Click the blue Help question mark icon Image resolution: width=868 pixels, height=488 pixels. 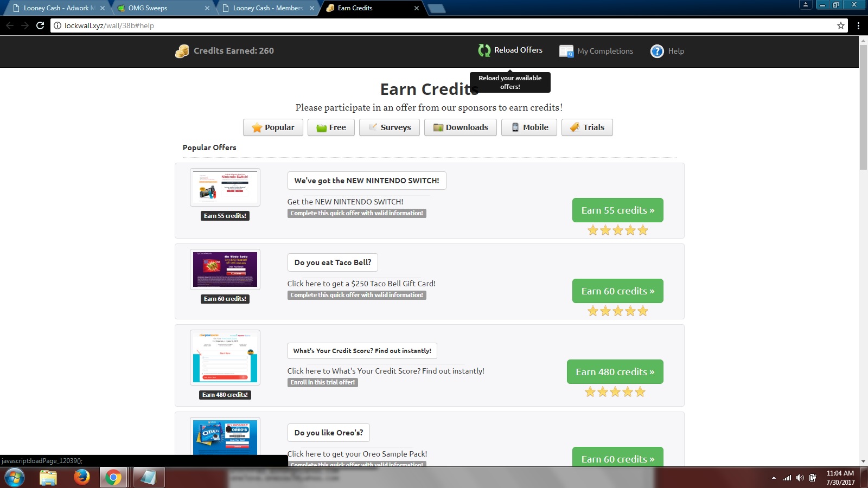pyautogui.click(x=657, y=51)
